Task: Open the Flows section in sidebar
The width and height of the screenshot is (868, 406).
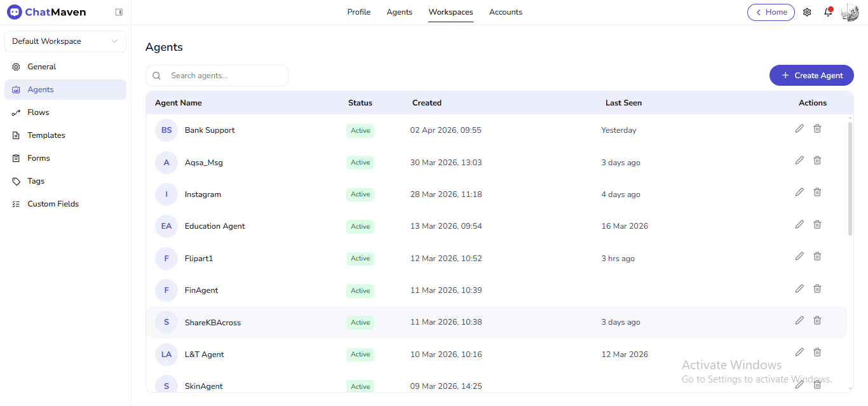Action: 38,112
